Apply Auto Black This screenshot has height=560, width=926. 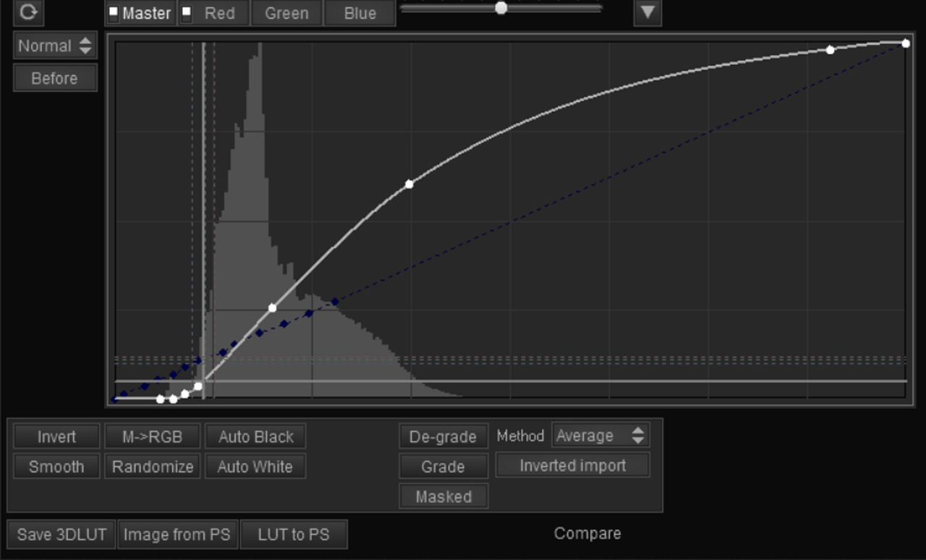[255, 437]
